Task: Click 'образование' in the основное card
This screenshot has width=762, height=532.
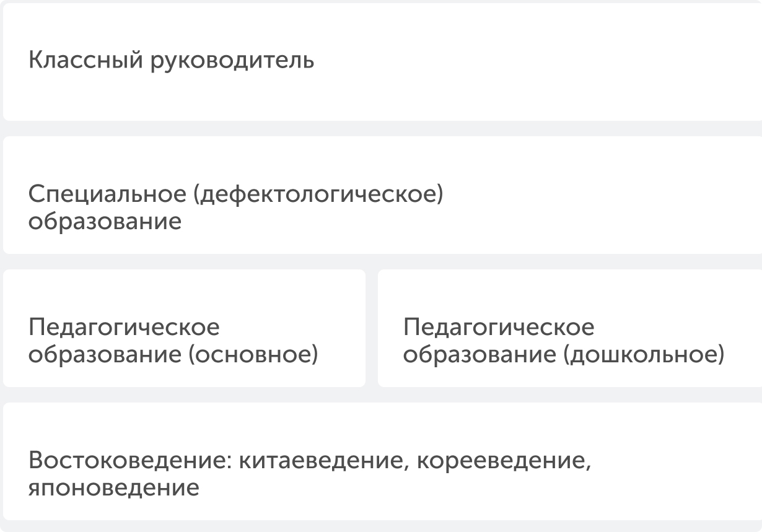Action: pos(105,355)
